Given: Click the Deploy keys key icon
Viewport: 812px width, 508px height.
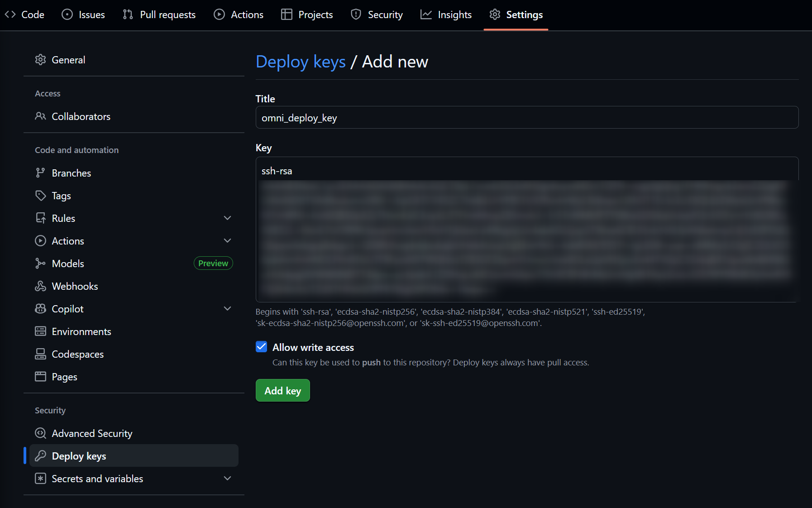Looking at the screenshot, I should [40, 456].
